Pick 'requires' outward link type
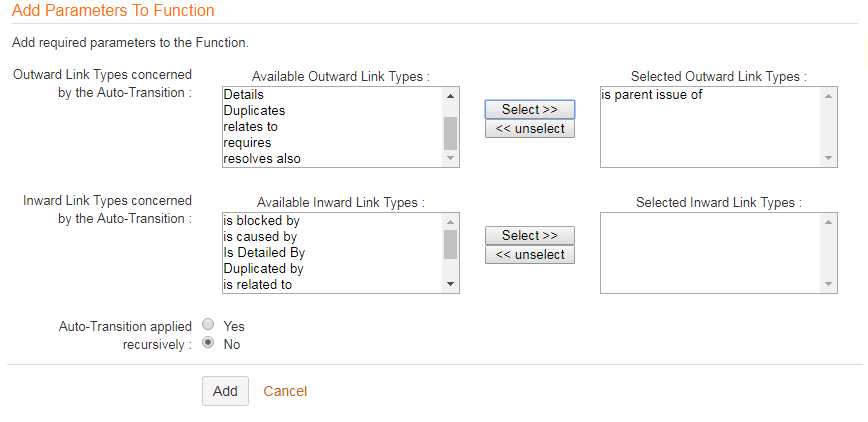 (x=247, y=143)
